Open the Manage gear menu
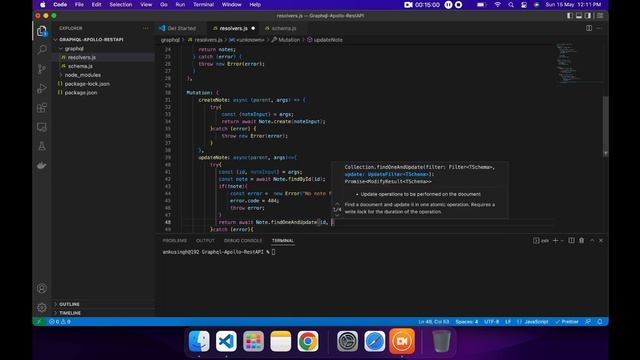 [42, 307]
